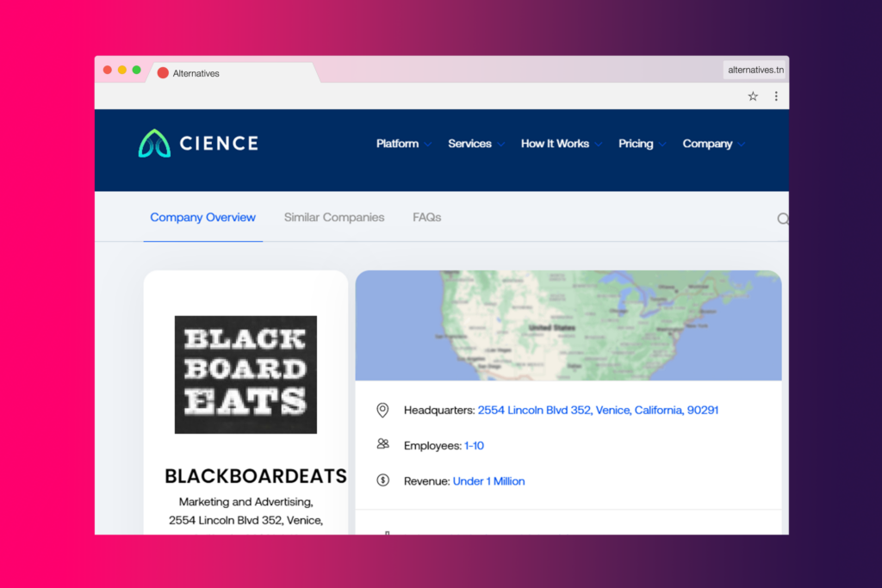Click the CIENCE logo icon
The width and height of the screenshot is (882, 588).
(155, 144)
